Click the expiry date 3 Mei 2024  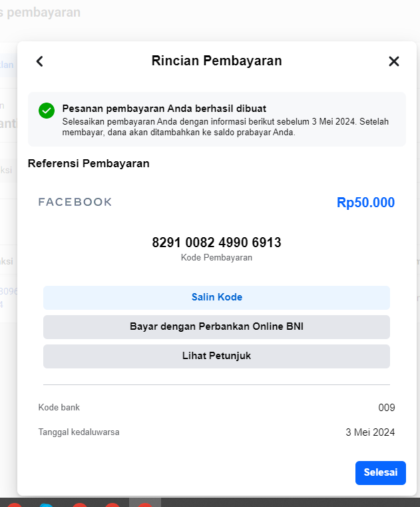(x=370, y=432)
